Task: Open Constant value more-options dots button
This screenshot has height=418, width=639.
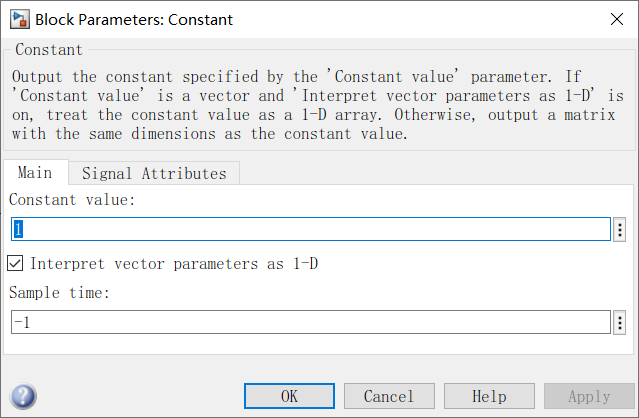Action: click(x=620, y=230)
